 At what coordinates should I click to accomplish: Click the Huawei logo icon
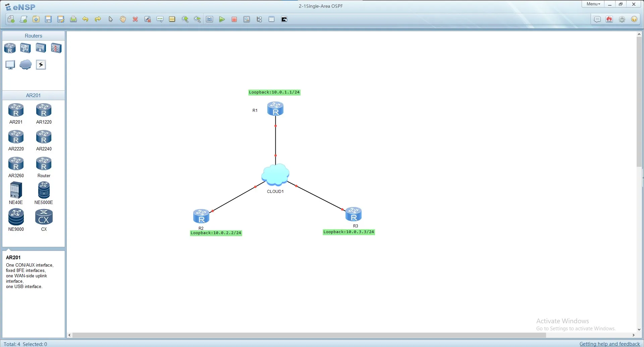pyautogui.click(x=609, y=19)
